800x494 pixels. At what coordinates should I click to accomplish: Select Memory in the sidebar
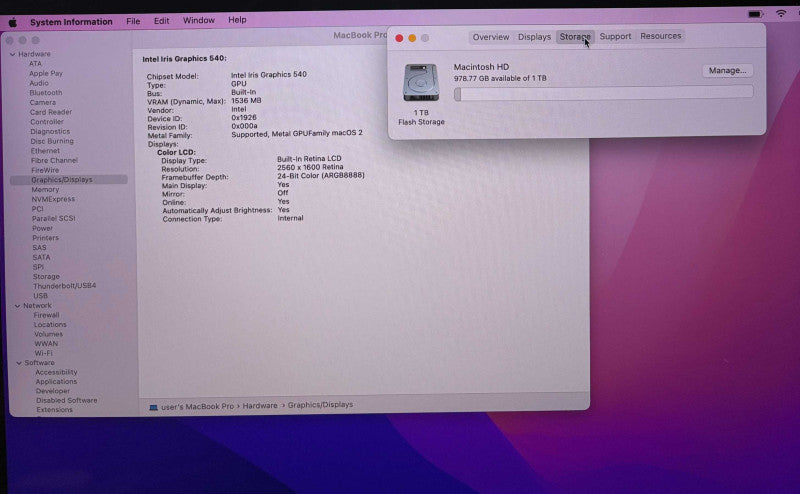45,190
